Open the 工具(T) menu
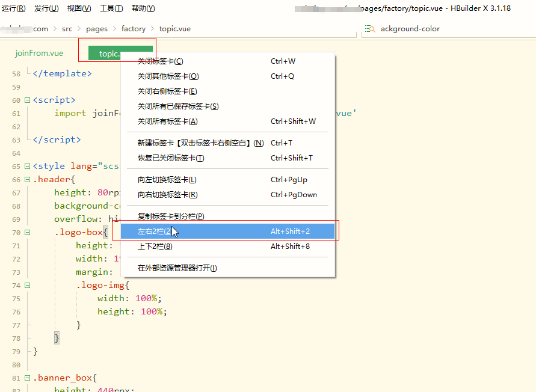The height and width of the screenshot is (392, 536). pyautogui.click(x=111, y=8)
